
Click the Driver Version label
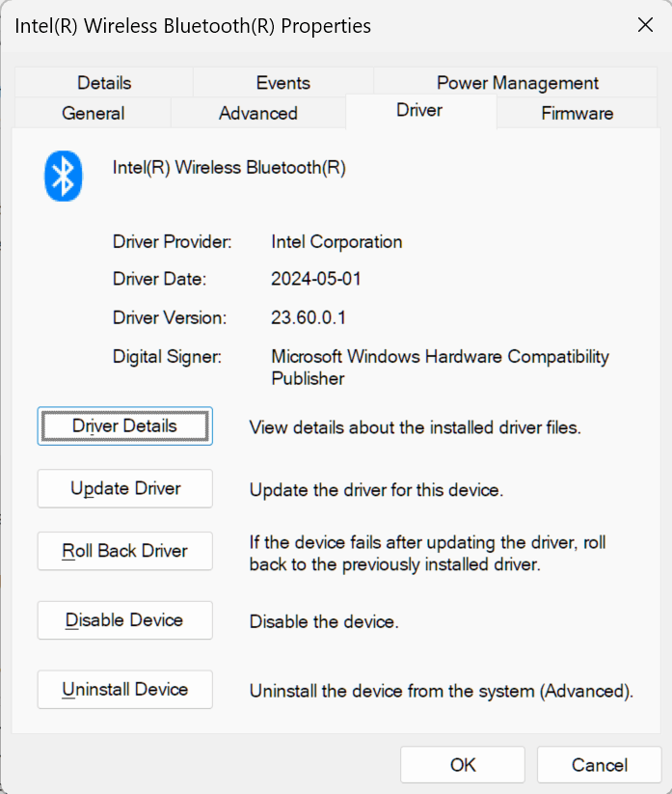click(170, 318)
